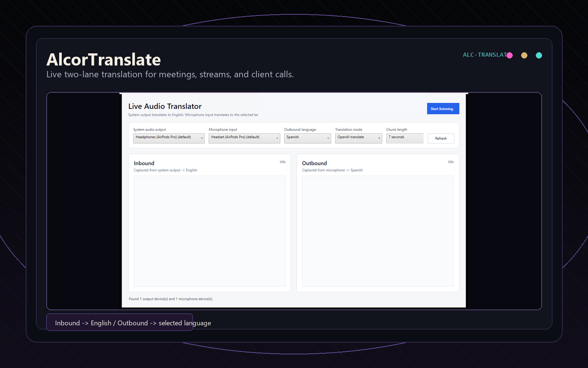Viewport: 588px width, 368px height.
Task: Click the ALC-TRANSLAT label
Action: click(x=485, y=55)
